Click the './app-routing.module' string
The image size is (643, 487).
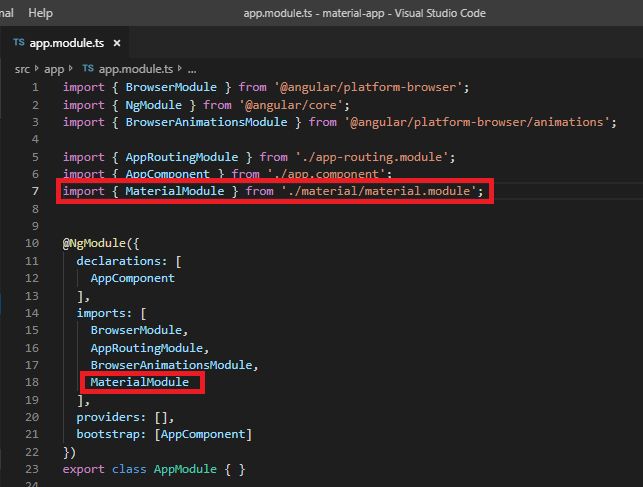click(x=372, y=157)
